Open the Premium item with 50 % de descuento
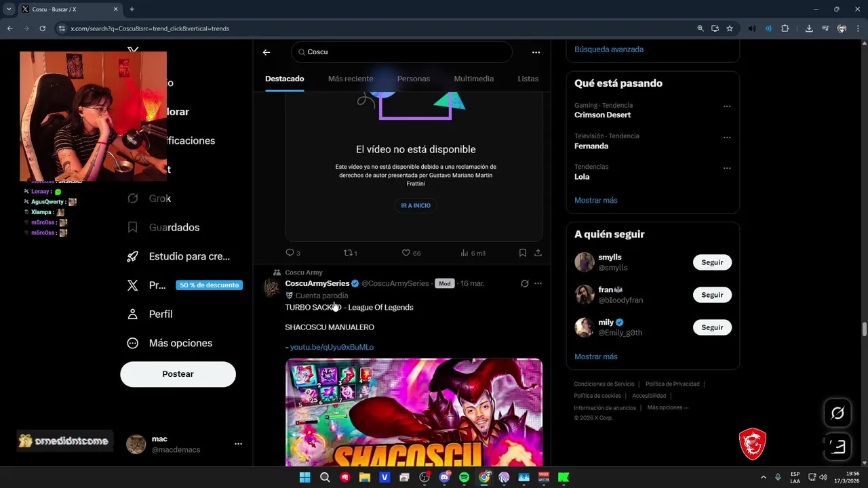This screenshot has height=488, width=868. click(184, 285)
